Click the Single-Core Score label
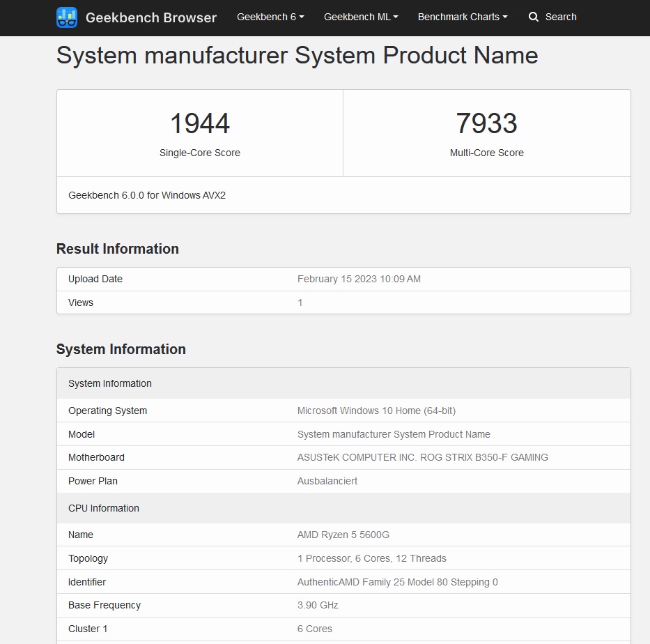The width and height of the screenshot is (650, 644). pyautogui.click(x=200, y=153)
